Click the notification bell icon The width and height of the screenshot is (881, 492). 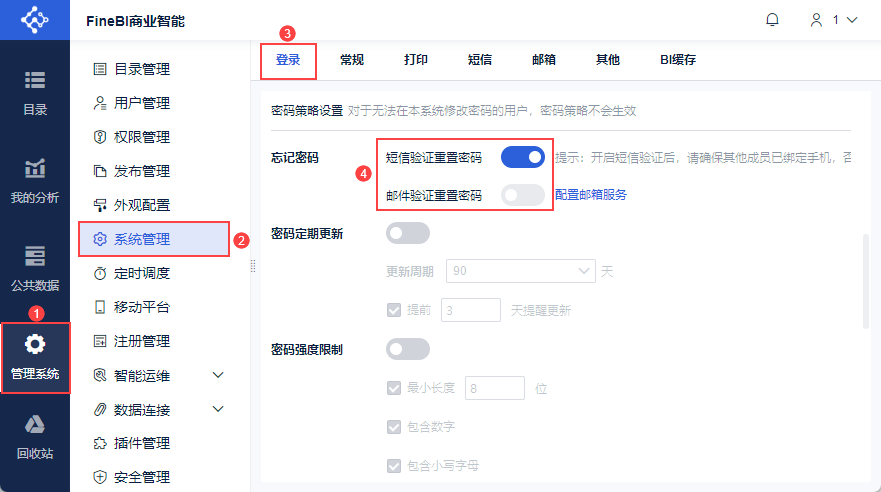coord(772,20)
